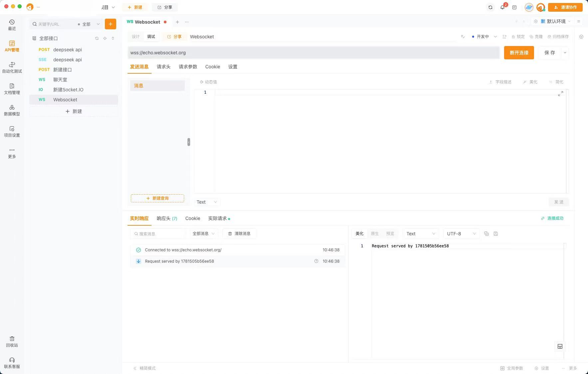Open the notifications bell icon

point(502,7)
